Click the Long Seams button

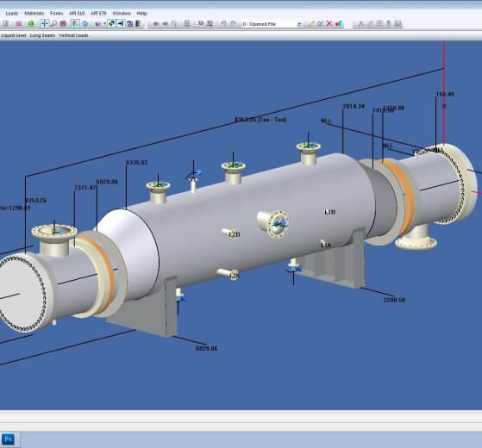42,35
